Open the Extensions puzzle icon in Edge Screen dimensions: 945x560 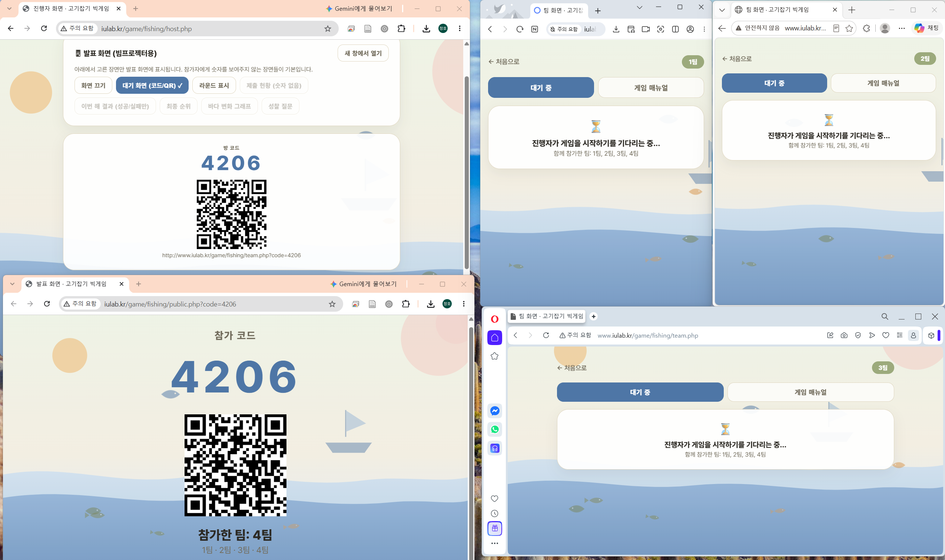point(866,28)
